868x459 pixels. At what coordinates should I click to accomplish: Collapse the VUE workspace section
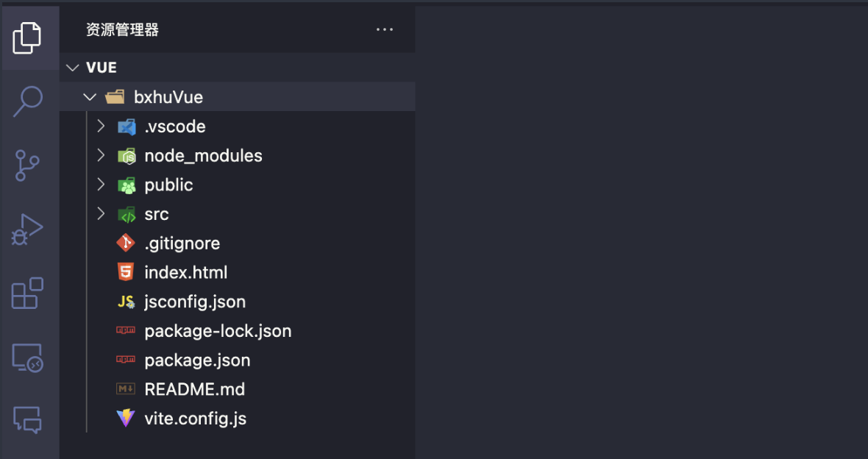point(72,68)
